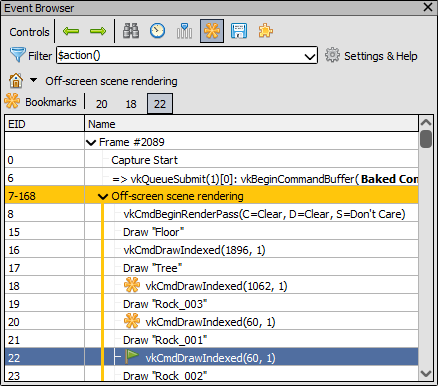The image size is (438, 386).
Task: Toggle the orange asterisk bookmark button
Action: click(212, 31)
